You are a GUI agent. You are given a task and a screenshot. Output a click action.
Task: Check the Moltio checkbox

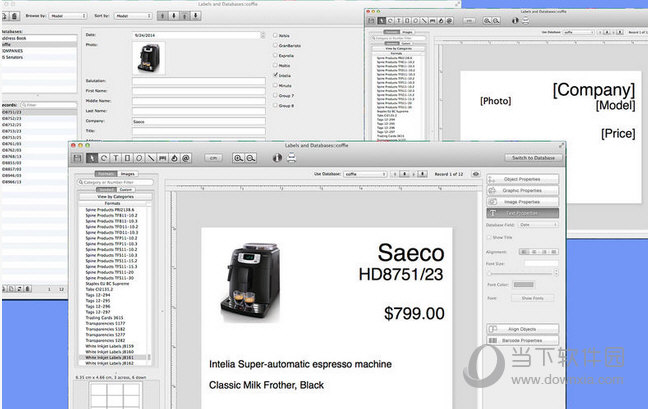(275, 65)
